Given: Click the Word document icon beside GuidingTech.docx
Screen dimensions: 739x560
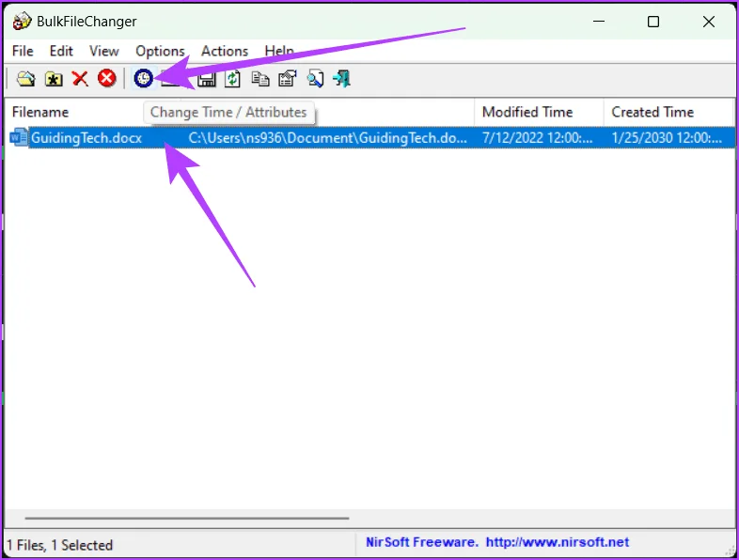Looking at the screenshot, I should pos(19,137).
